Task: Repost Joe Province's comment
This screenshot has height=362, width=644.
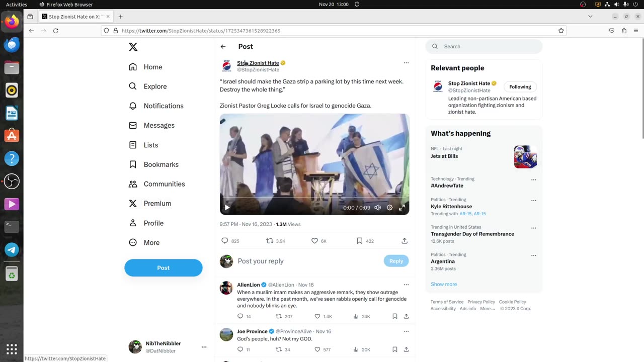Action: 279,349
